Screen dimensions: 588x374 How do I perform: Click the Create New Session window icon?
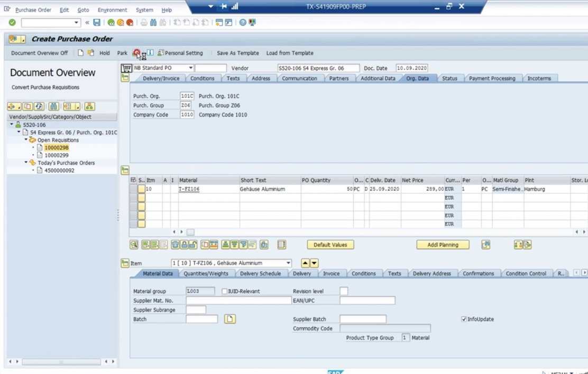click(x=219, y=23)
